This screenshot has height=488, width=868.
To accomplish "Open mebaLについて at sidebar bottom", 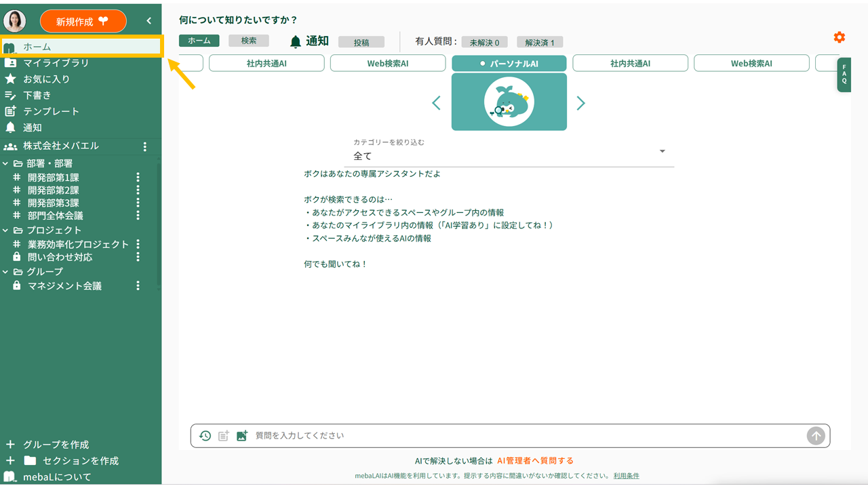I will click(57, 477).
